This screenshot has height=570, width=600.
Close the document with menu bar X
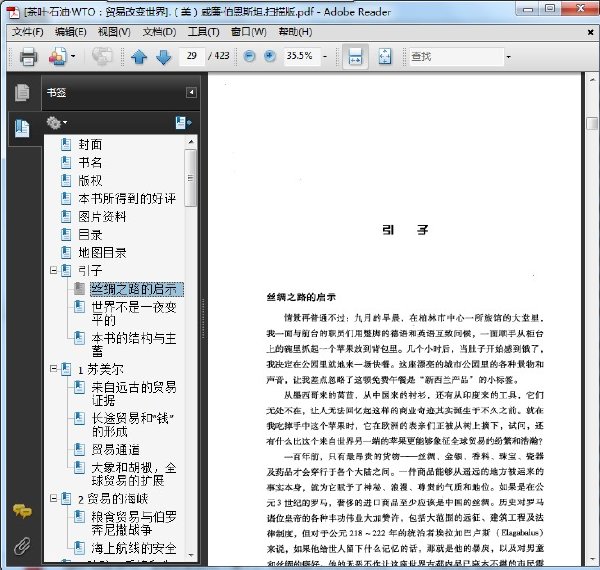pos(590,33)
